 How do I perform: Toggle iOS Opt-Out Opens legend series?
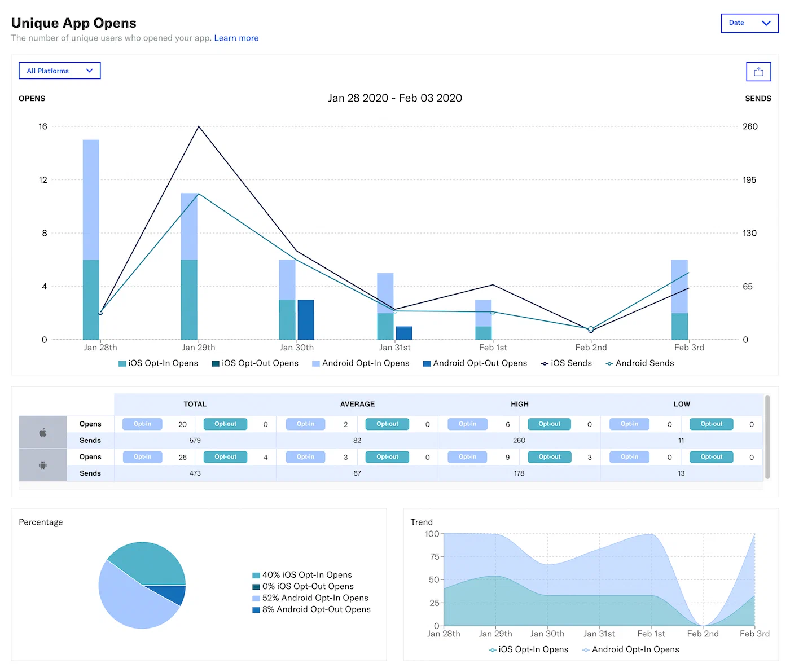click(255, 363)
